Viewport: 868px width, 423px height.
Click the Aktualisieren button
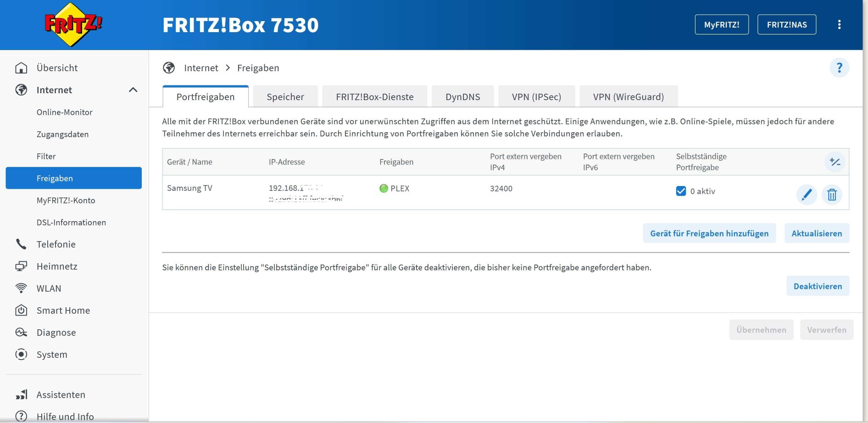tap(817, 233)
